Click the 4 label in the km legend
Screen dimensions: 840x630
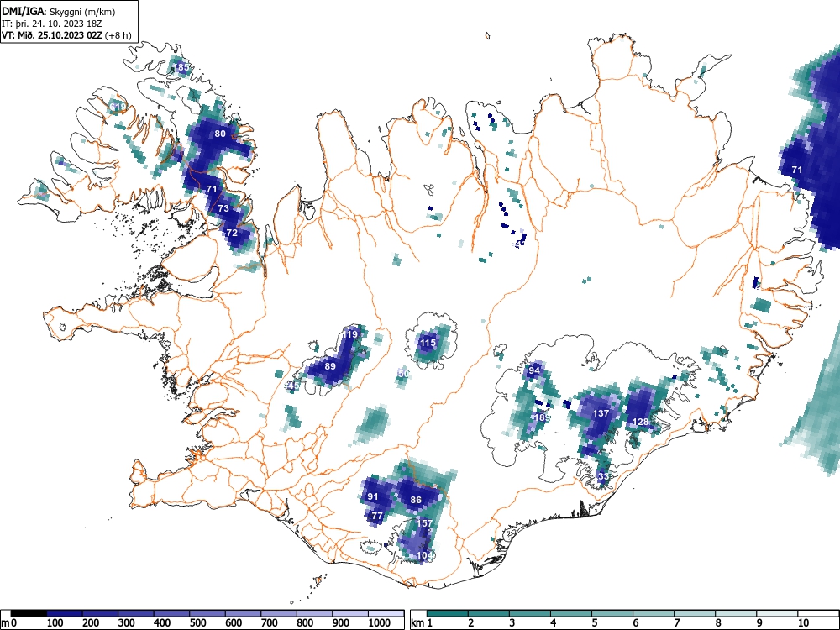pyautogui.click(x=553, y=623)
